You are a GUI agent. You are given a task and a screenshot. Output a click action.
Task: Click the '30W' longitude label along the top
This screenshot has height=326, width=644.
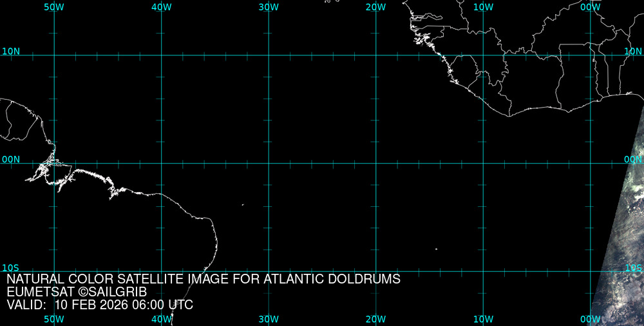(269, 6)
